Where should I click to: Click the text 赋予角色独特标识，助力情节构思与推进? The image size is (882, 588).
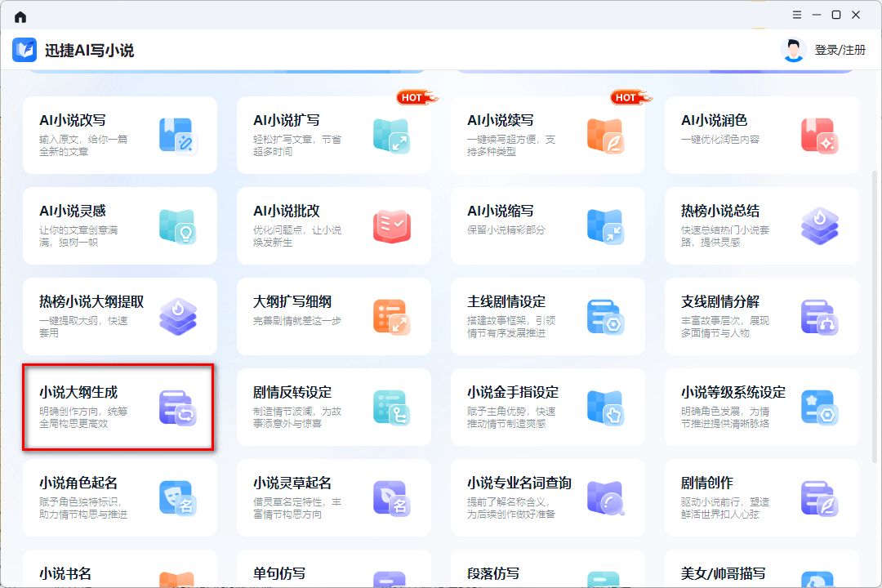click(x=83, y=508)
